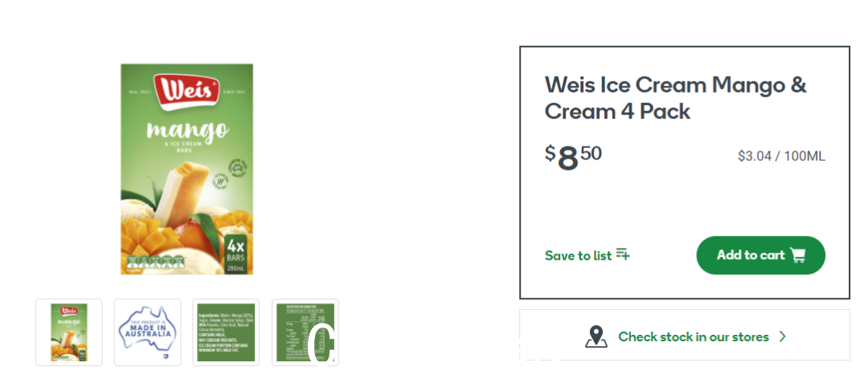The width and height of the screenshot is (868, 371).
Task: Expand the chevron next to Check stock
Action: click(782, 336)
